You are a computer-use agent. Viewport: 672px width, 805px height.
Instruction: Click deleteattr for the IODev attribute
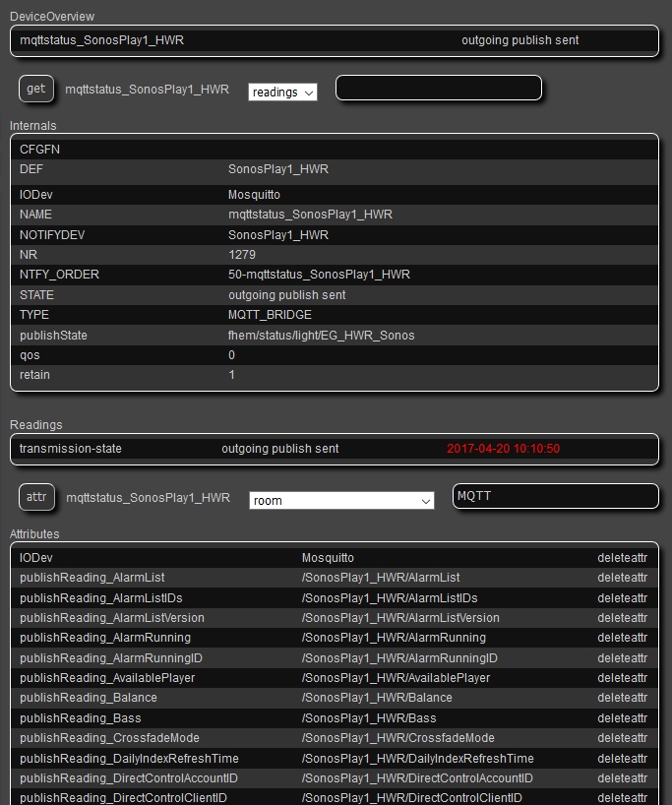click(x=622, y=558)
